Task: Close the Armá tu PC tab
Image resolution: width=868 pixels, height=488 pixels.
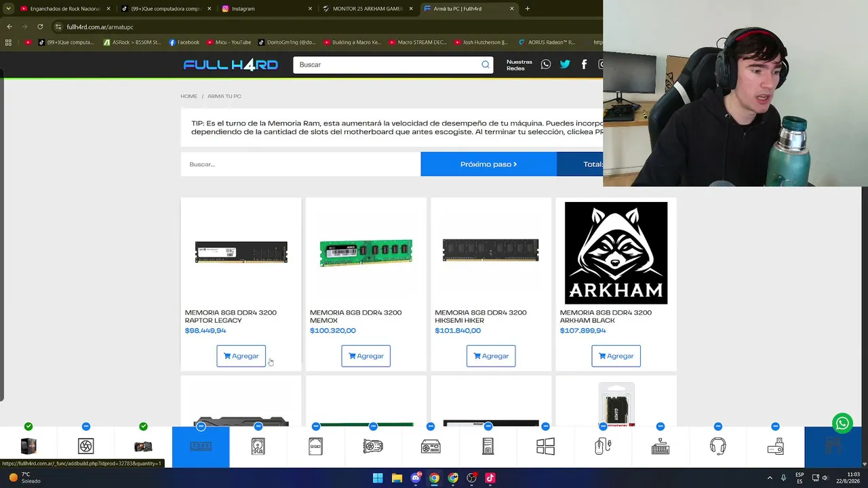Action: (x=512, y=9)
